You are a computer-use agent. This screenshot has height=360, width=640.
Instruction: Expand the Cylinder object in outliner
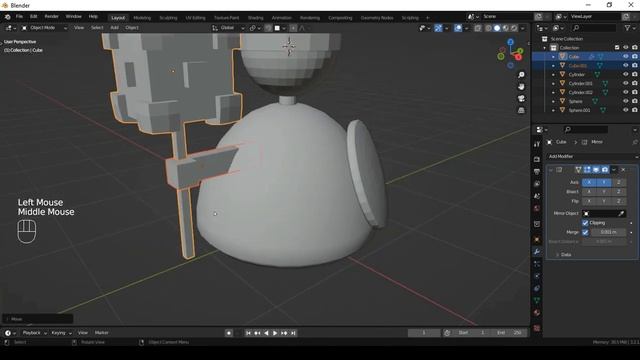click(x=553, y=74)
